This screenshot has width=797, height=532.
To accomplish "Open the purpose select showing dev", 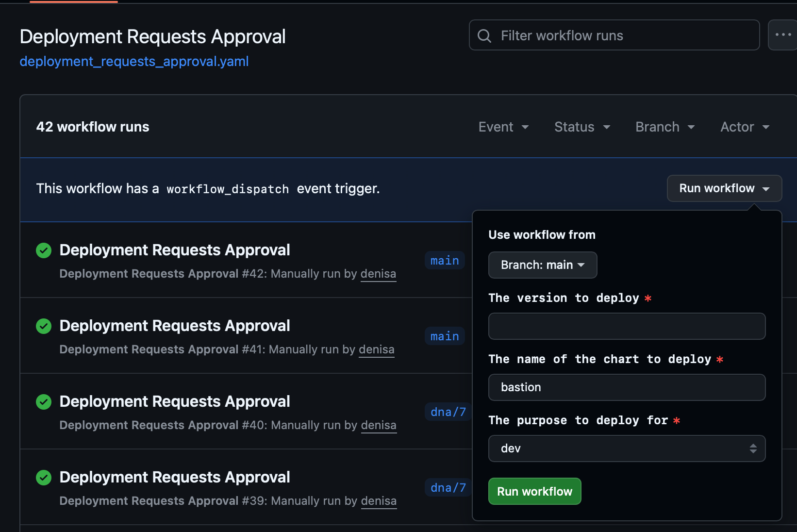I will (x=627, y=449).
